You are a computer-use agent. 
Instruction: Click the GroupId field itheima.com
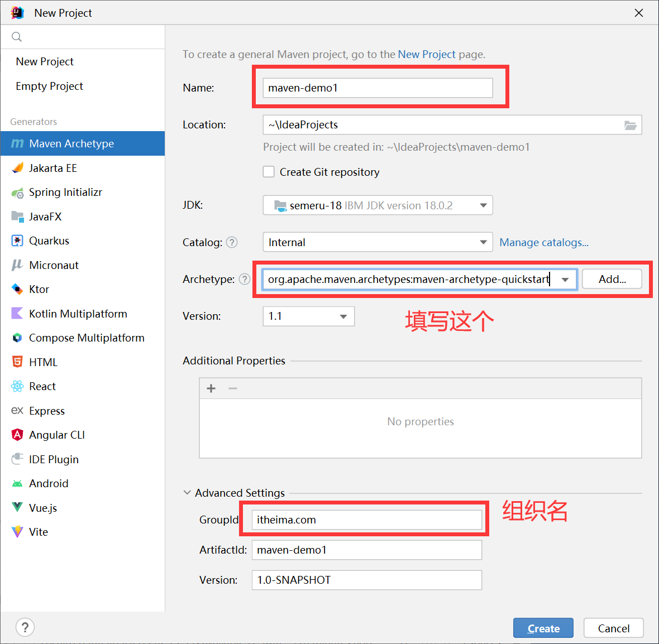[367, 520]
